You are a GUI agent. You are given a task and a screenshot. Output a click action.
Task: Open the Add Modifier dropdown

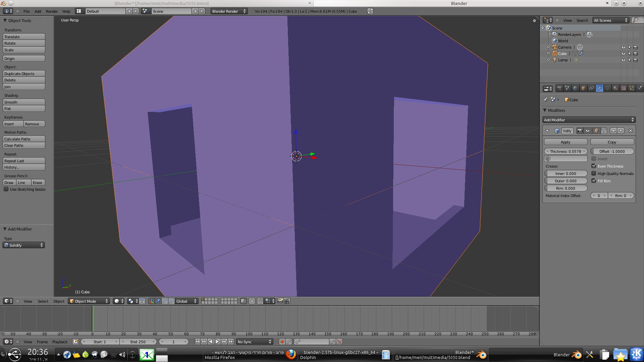pyautogui.click(x=589, y=120)
